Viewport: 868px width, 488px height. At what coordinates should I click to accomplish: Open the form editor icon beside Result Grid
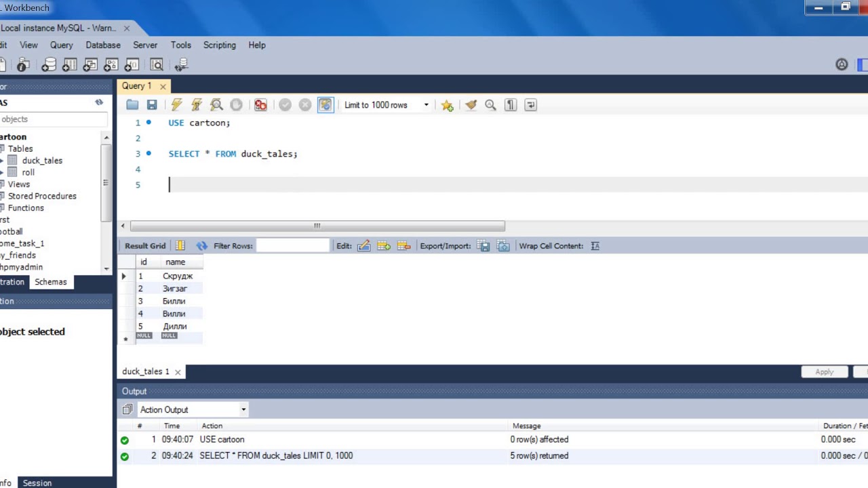[180, 246]
